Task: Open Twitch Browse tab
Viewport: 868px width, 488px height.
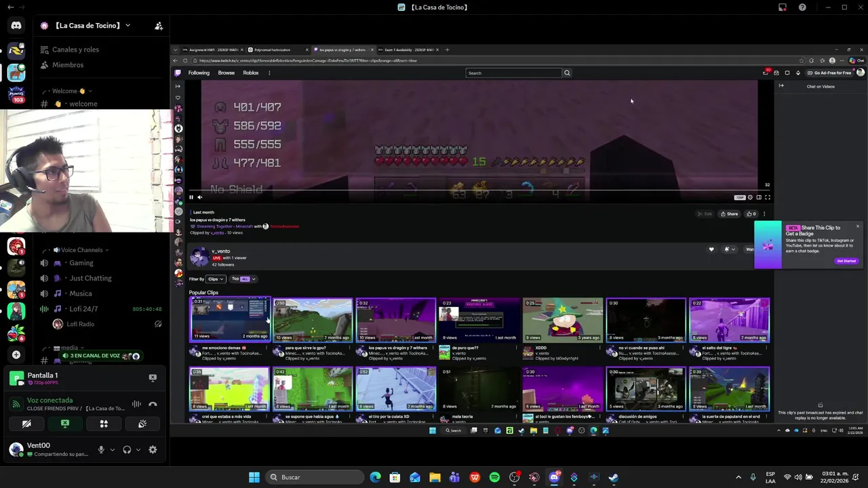Action: (x=226, y=73)
